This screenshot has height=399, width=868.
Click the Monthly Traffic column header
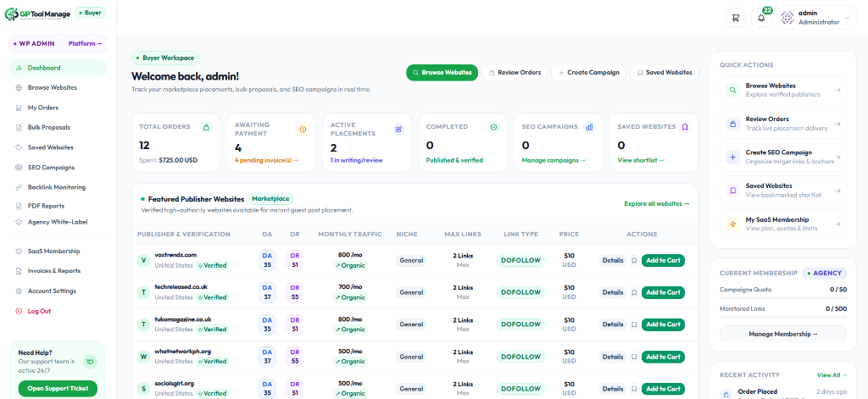coord(350,235)
